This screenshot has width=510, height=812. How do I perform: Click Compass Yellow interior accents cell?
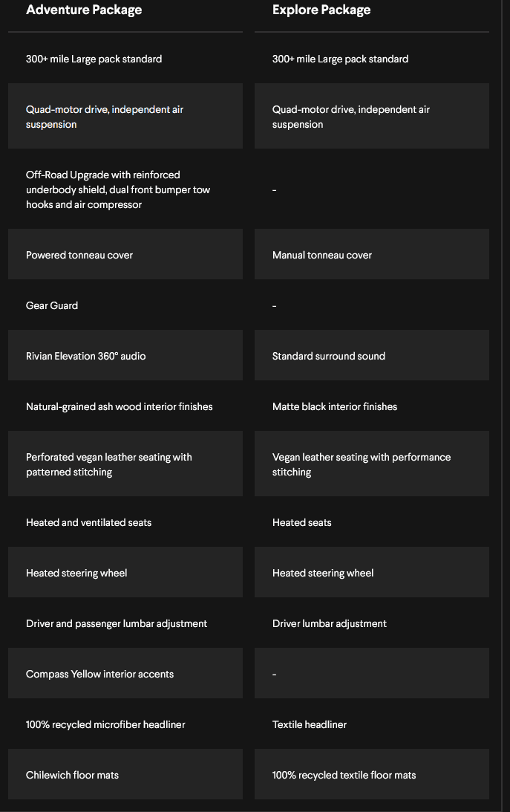pyautogui.click(x=125, y=673)
